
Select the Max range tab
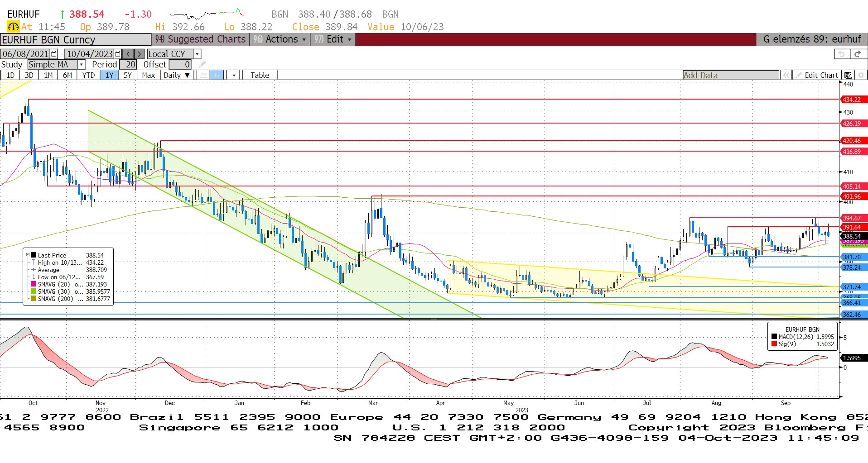149,75
